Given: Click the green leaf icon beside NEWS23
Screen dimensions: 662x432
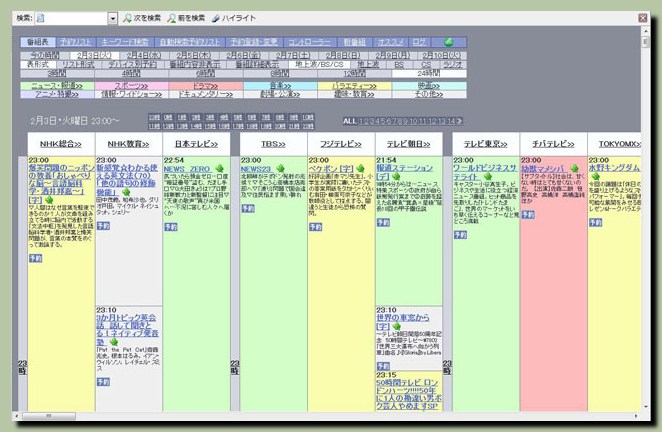Looking at the screenshot, I should pos(279,168).
